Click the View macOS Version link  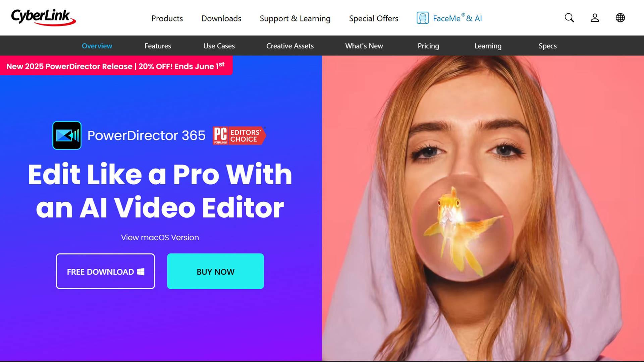pos(160,237)
